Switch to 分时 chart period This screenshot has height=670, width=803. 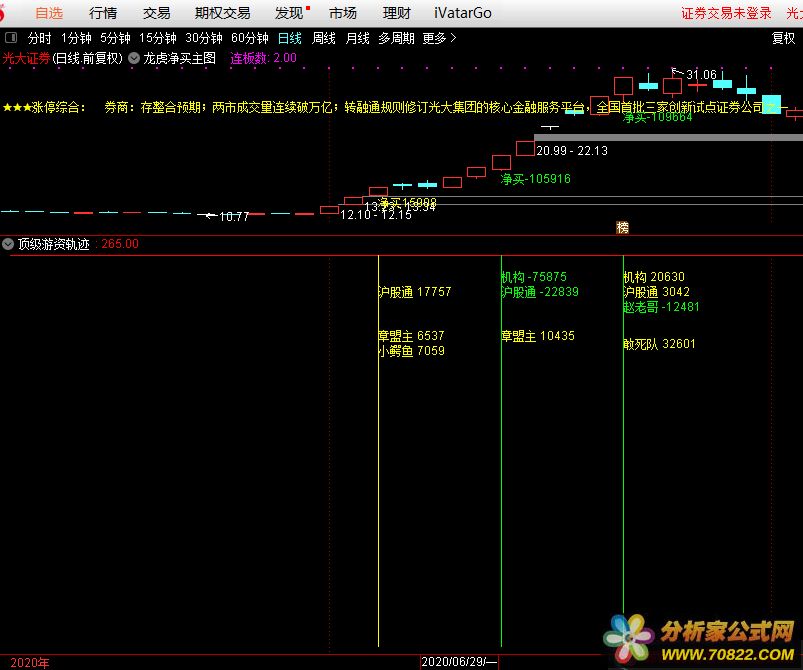point(39,38)
